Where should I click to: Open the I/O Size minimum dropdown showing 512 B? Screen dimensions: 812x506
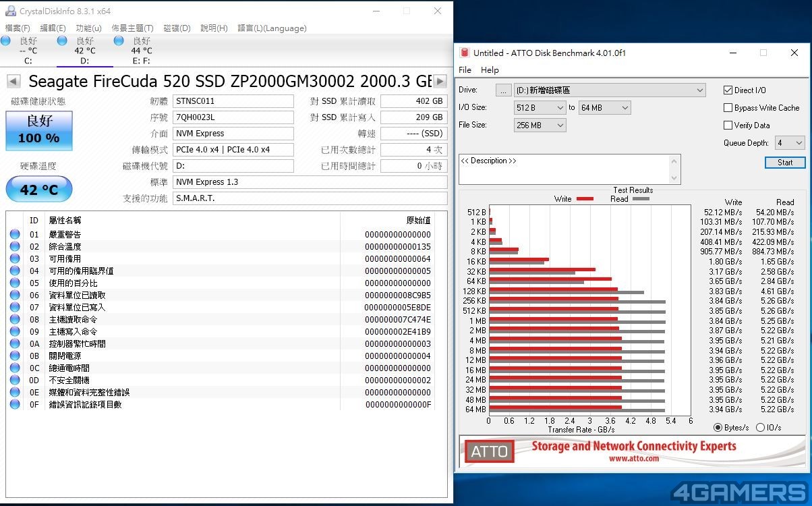click(x=540, y=107)
